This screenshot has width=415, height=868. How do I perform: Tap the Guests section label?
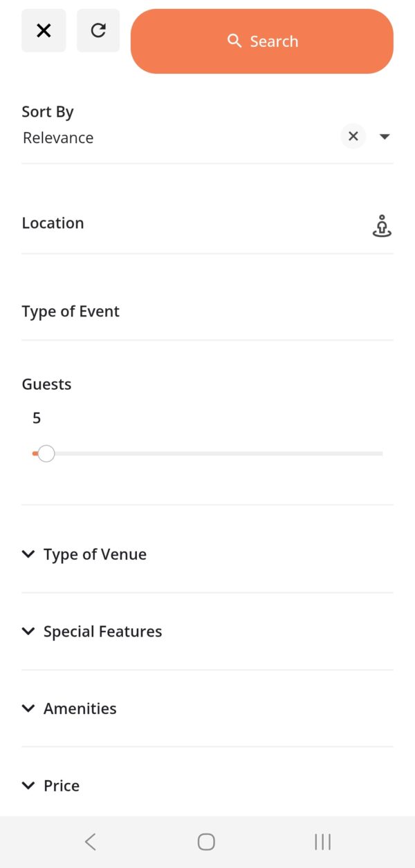pos(46,384)
